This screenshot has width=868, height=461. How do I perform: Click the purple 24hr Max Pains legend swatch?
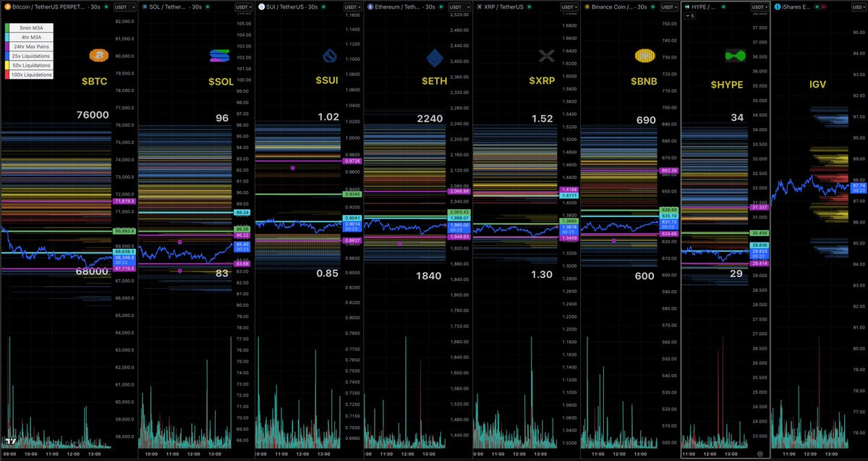pyautogui.click(x=7, y=46)
